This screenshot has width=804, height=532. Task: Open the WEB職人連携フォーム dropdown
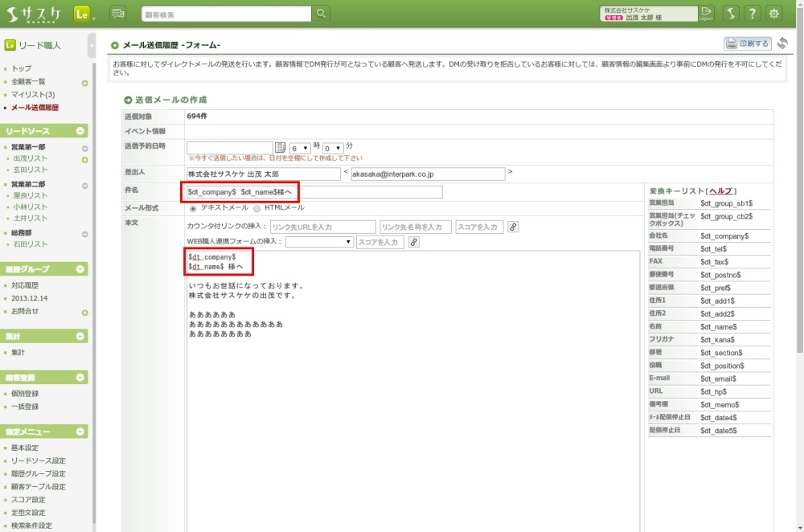[319, 242]
